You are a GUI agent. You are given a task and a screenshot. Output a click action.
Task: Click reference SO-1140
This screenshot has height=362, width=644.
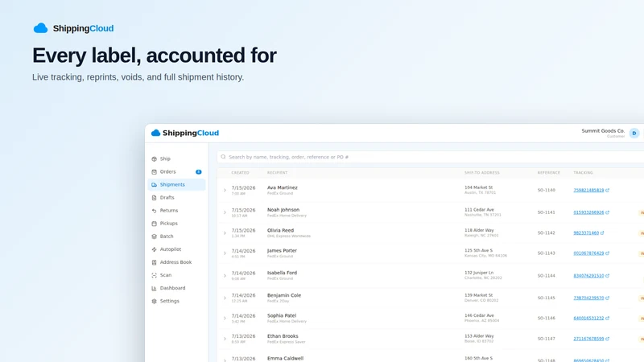pos(547,190)
